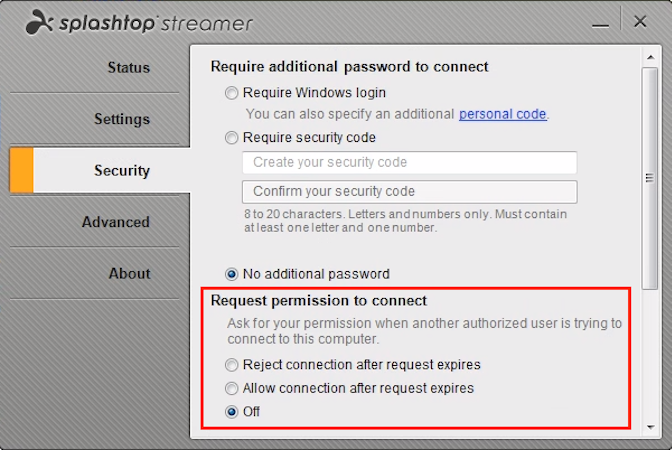Follow the personal code link
The height and width of the screenshot is (450, 672).
click(x=503, y=114)
